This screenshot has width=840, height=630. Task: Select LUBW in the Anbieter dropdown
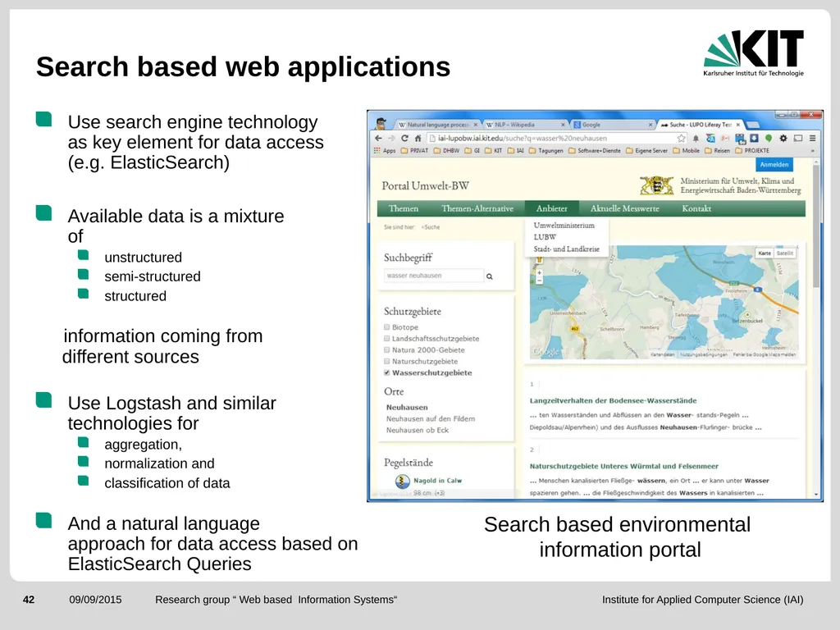tap(545, 237)
